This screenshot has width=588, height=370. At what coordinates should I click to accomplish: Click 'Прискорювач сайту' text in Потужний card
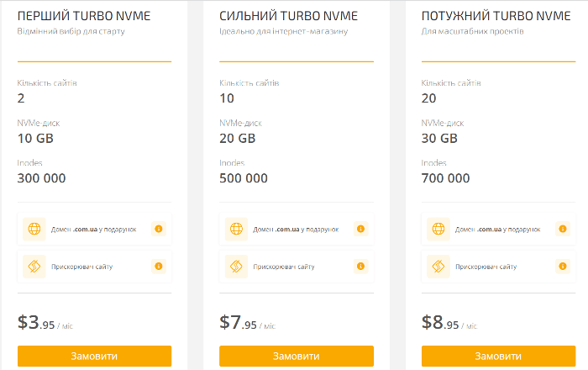486,267
